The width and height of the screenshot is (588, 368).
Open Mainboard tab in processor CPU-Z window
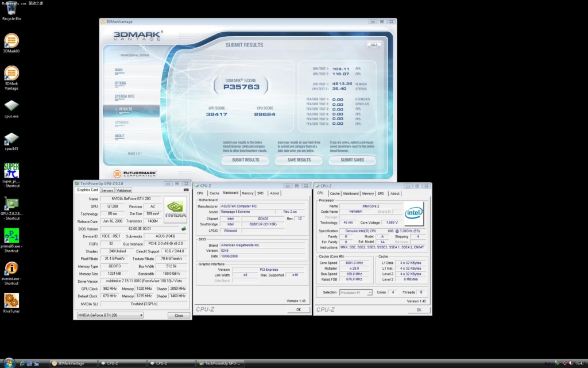click(351, 193)
